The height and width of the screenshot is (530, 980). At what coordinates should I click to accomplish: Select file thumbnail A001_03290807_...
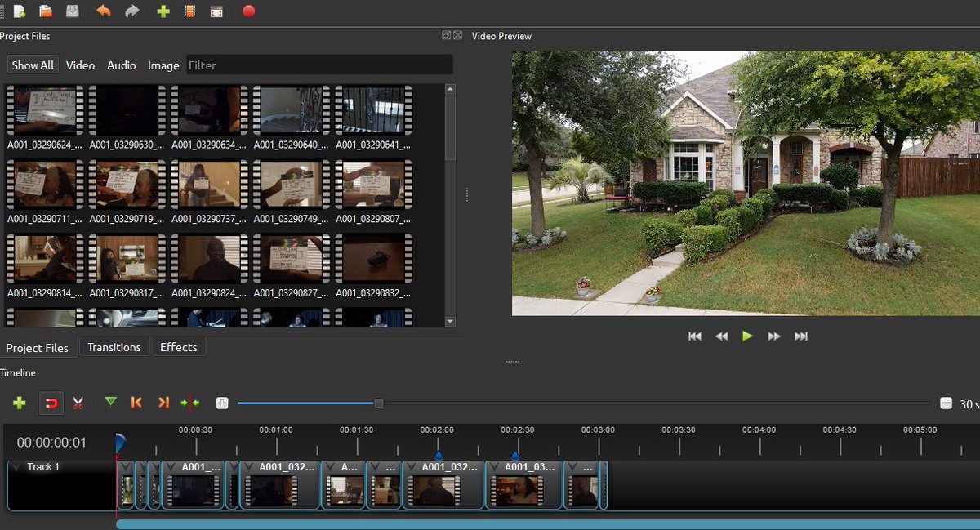pyautogui.click(x=373, y=184)
